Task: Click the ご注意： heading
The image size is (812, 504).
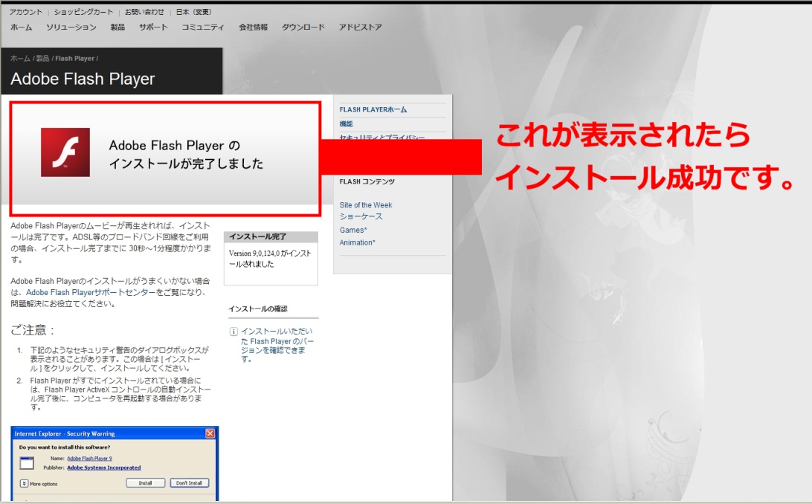Action: (33, 330)
